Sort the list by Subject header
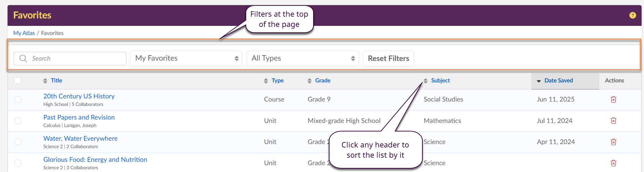Image resolution: width=644 pixels, height=172 pixels. (440, 81)
